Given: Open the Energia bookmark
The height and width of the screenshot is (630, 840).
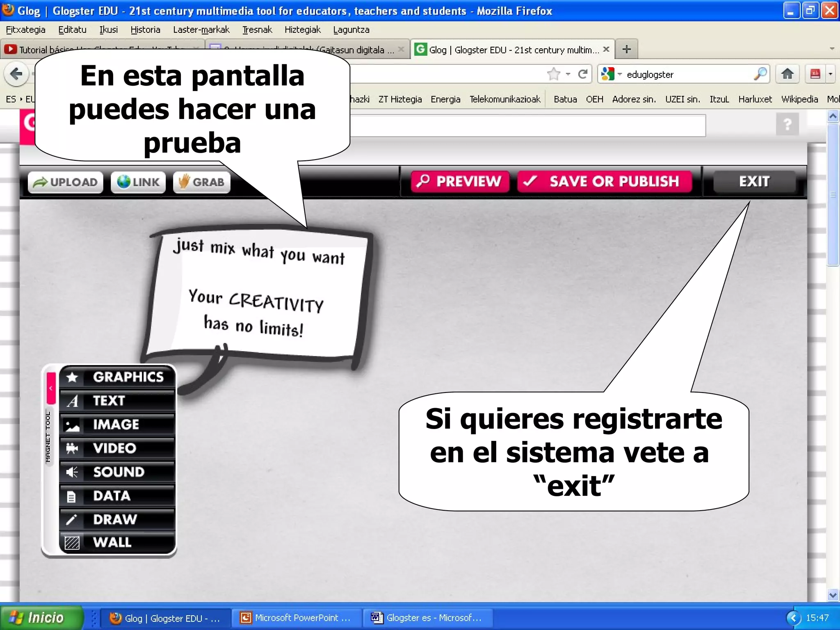Looking at the screenshot, I should [445, 99].
